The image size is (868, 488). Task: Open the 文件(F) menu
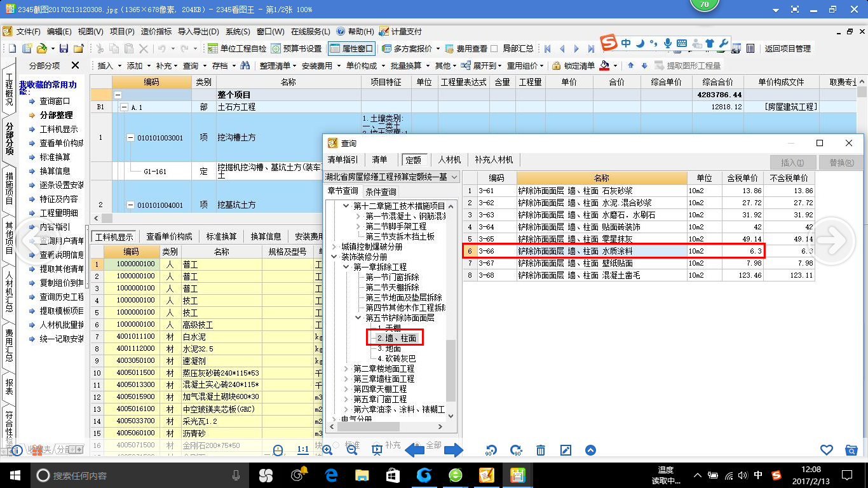click(28, 31)
